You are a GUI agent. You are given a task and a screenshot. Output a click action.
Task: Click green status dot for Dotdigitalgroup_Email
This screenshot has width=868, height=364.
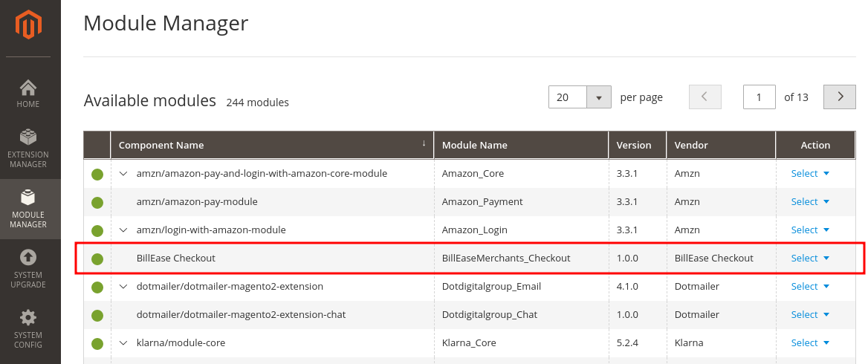click(x=97, y=287)
